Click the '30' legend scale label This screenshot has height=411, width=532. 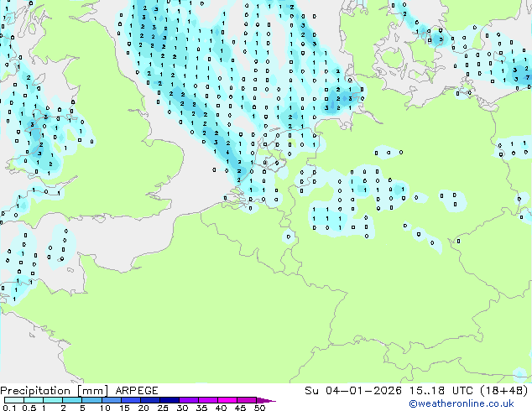click(183, 408)
